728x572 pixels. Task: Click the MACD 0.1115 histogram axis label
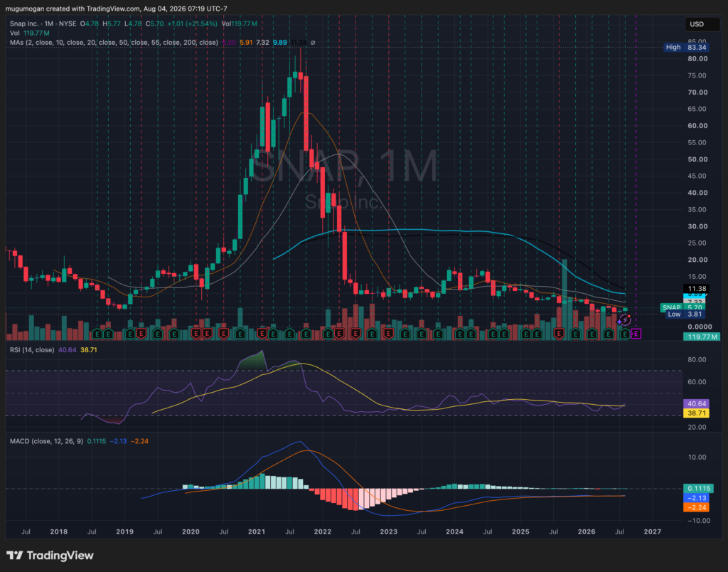point(698,488)
